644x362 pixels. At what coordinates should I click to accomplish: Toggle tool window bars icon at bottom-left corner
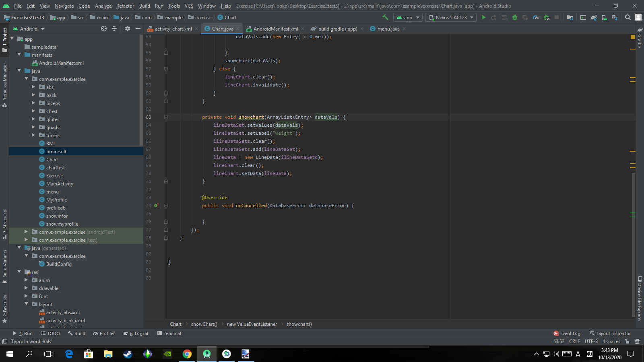tap(5, 341)
